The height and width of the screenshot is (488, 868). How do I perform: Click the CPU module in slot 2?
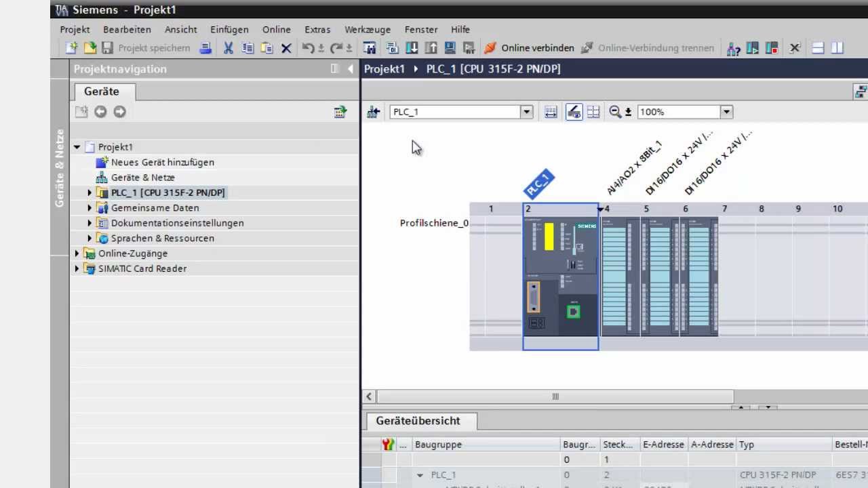pyautogui.click(x=561, y=277)
